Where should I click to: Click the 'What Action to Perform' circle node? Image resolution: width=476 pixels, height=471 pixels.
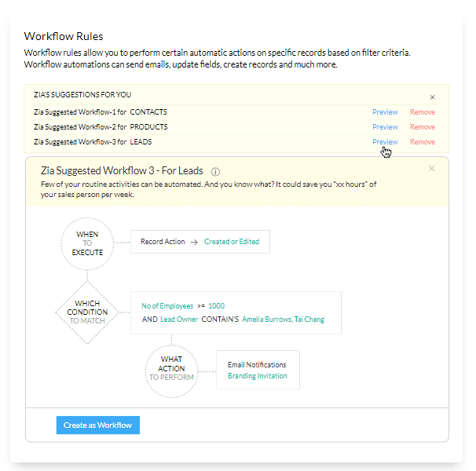171,371
